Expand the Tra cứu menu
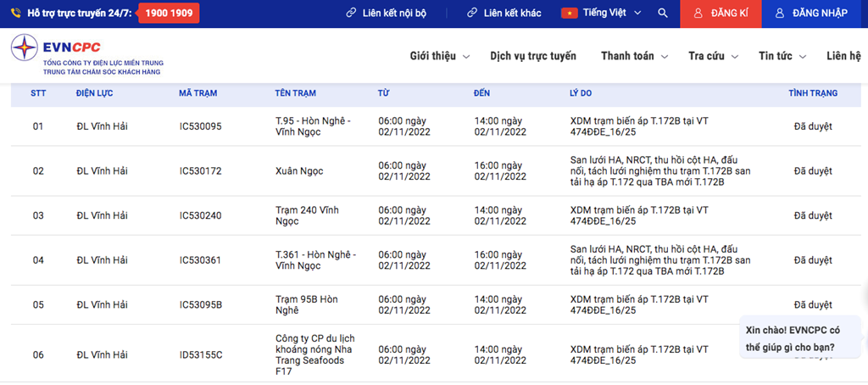Screen dimensions: 868x385 click(712, 56)
